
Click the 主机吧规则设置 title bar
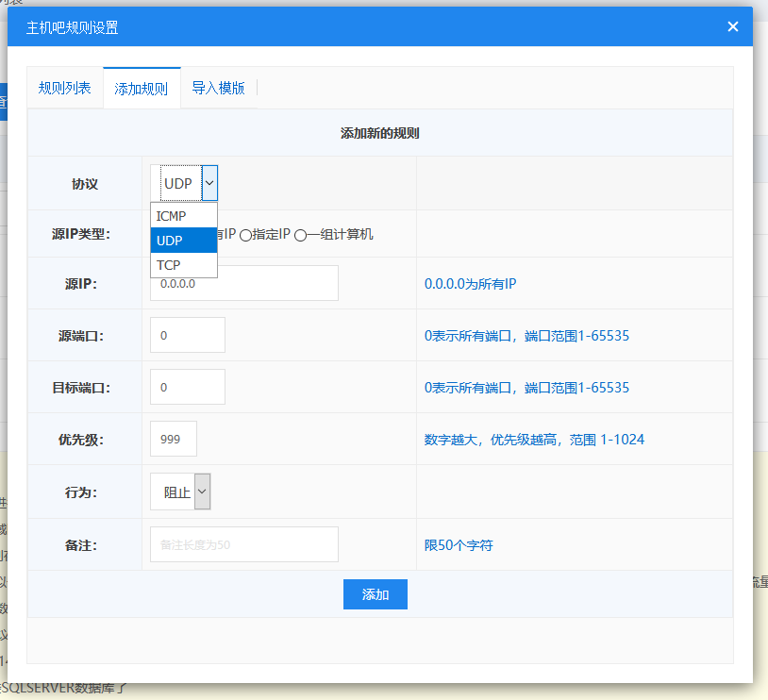click(377, 27)
